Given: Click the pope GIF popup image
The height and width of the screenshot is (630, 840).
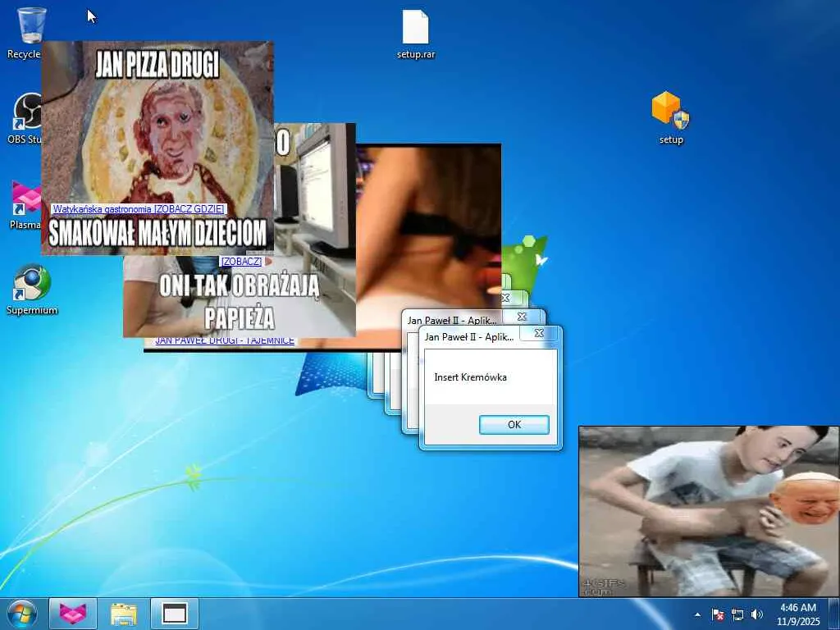Looking at the screenshot, I should click(709, 511).
